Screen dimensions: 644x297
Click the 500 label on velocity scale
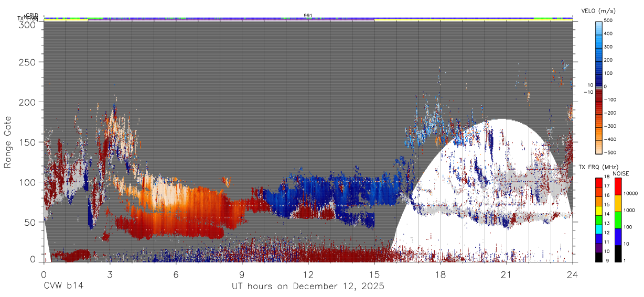(609, 21)
